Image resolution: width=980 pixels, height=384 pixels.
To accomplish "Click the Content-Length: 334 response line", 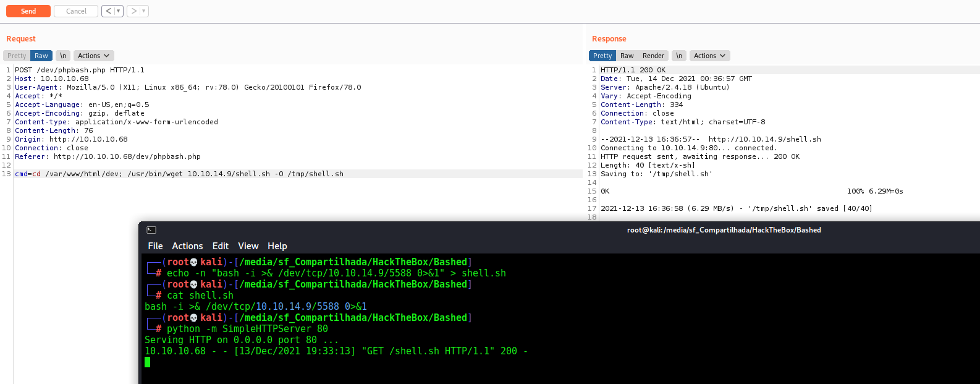I will click(642, 105).
